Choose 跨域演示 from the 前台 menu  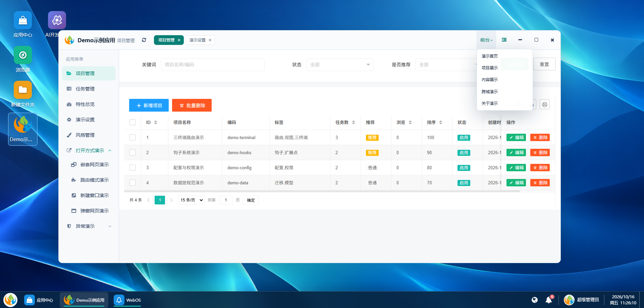pos(490,92)
